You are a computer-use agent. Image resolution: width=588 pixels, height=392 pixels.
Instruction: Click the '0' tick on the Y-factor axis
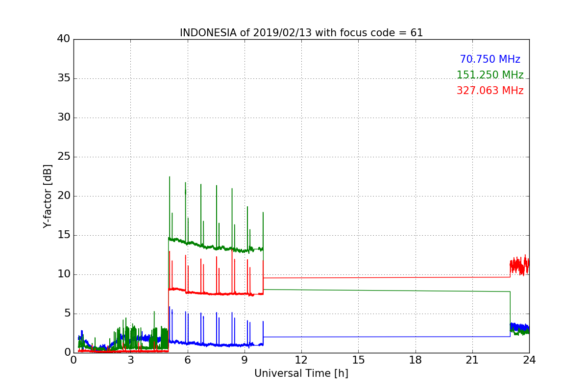(x=67, y=353)
